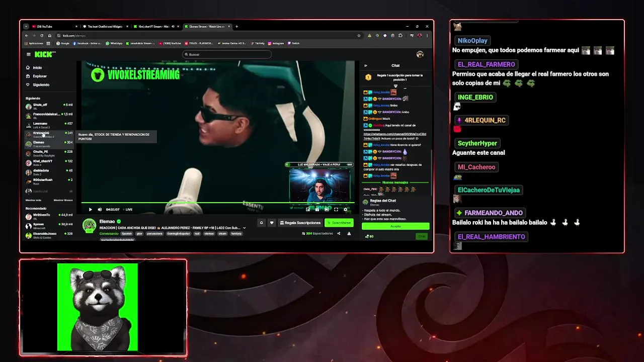This screenshot has height=362, width=644.
Task: Open recommended channel ElcanaldeJoaco
Action: [x=49, y=235]
